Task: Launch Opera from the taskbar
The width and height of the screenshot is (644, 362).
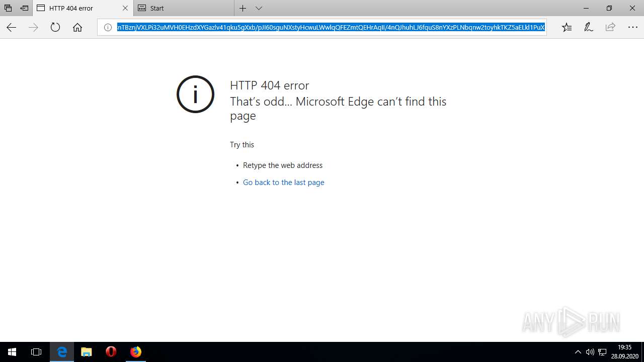Action: 111,352
